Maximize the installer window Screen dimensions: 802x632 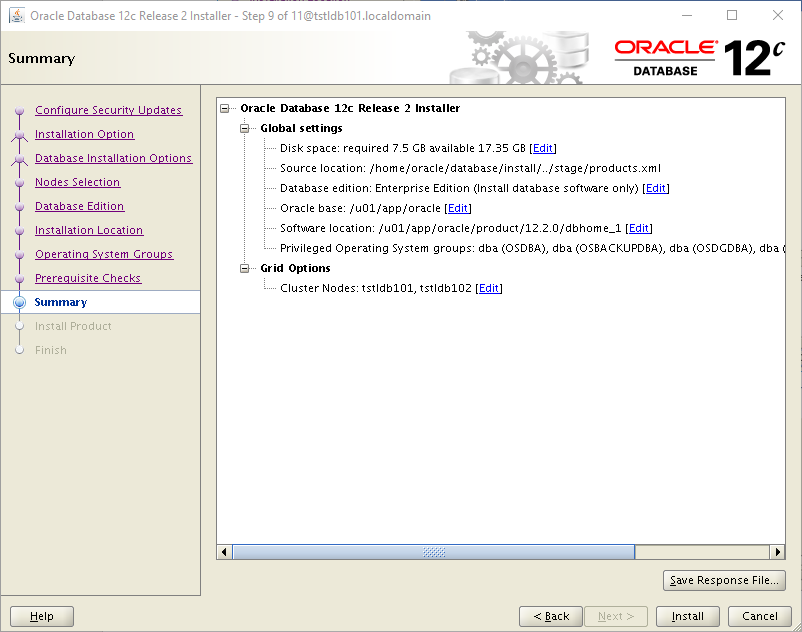tap(732, 15)
